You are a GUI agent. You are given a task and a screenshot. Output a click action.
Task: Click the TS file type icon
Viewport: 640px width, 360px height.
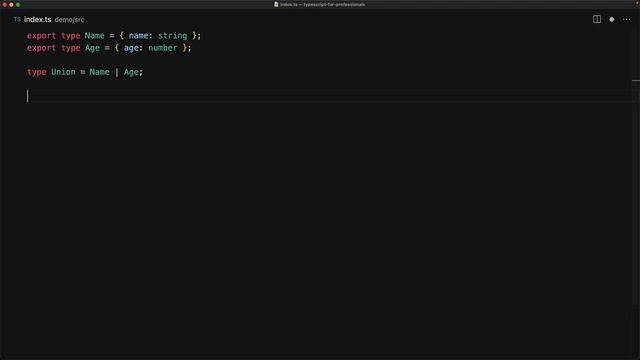click(x=17, y=19)
